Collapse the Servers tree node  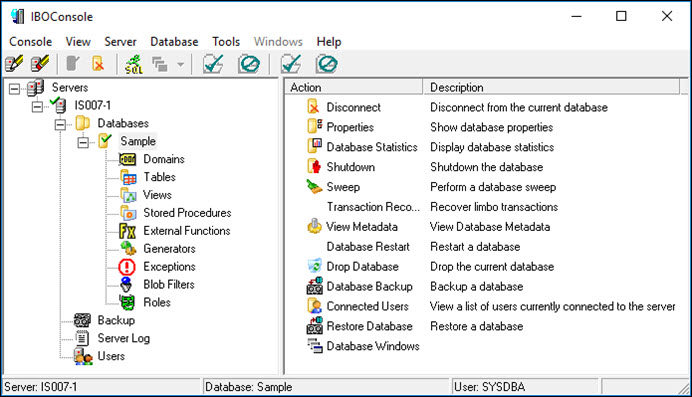pos(15,89)
